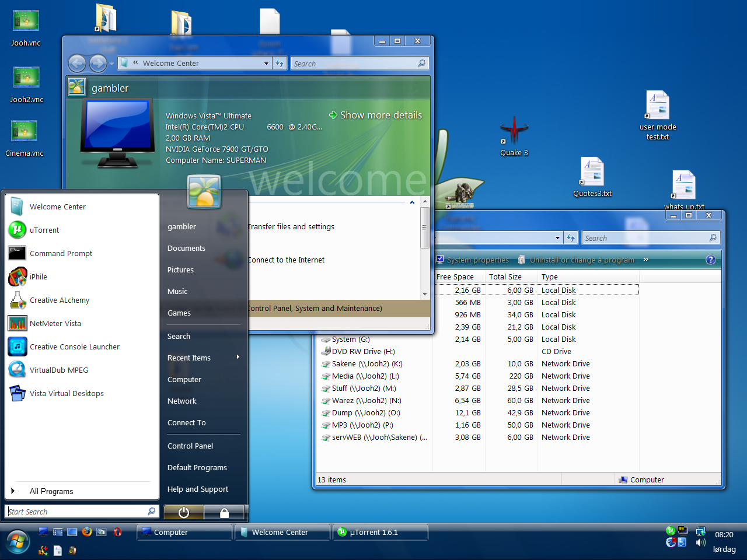747x560 pixels.
Task: Open Documents from the Start menu
Action: pyautogui.click(x=186, y=248)
